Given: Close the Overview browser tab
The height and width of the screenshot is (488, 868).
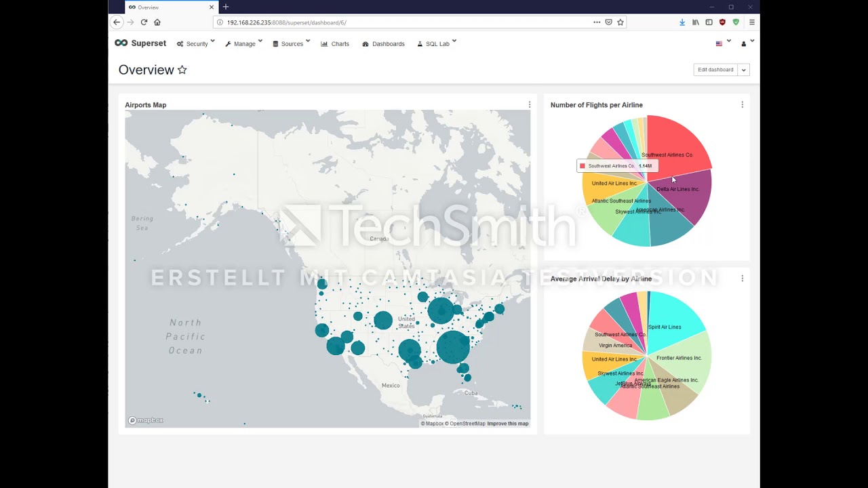Looking at the screenshot, I should click(212, 7).
